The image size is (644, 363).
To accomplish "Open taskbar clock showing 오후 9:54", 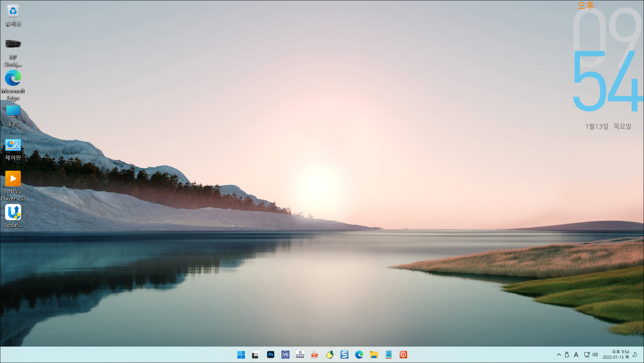I will click(616, 355).
